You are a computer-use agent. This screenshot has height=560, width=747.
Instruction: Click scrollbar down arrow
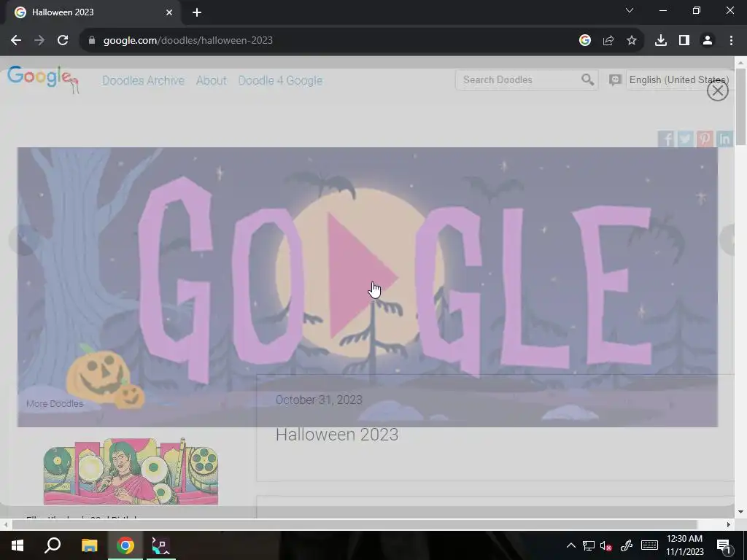click(741, 513)
